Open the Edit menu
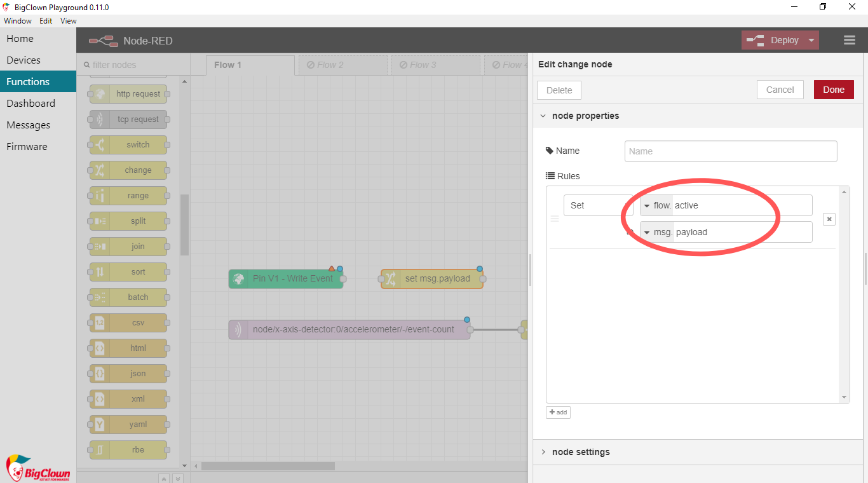The width and height of the screenshot is (868, 483). tap(46, 21)
